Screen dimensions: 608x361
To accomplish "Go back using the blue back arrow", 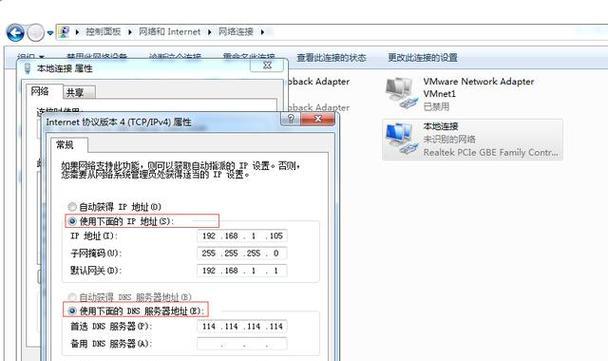I will click(x=16, y=33).
